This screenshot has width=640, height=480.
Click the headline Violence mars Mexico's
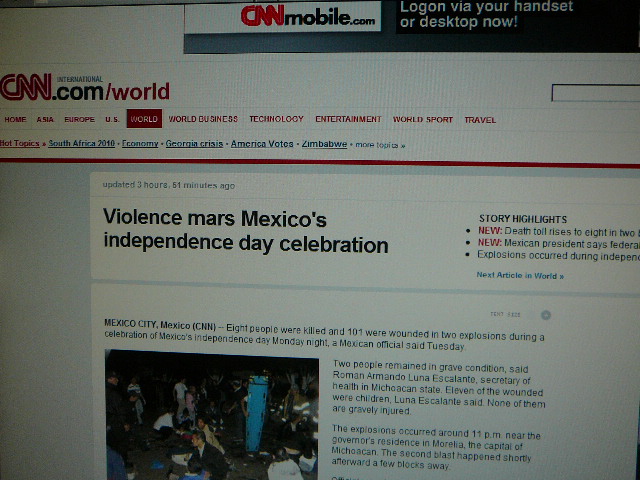[245, 231]
